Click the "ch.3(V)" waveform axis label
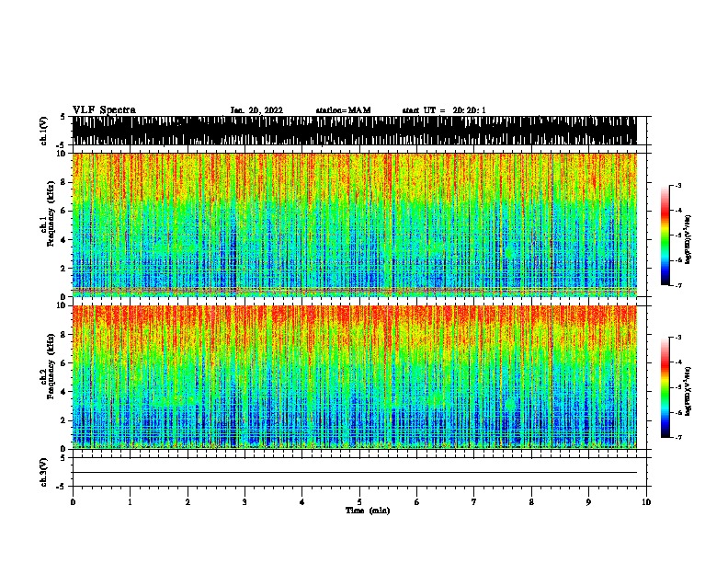This screenshot has height=563, width=728. [43, 472]
